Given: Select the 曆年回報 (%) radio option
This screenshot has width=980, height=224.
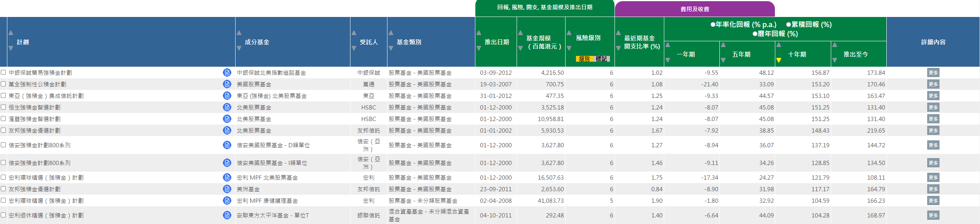Looking at the screenshot, I should (x=755, y=34).
